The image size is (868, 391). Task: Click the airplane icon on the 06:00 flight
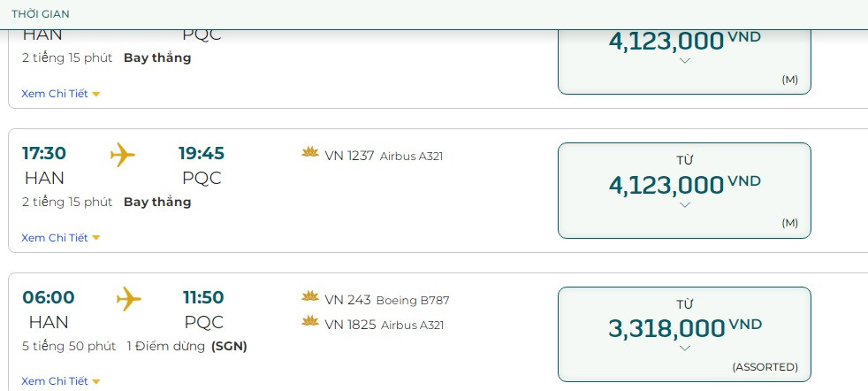(129, 299)
